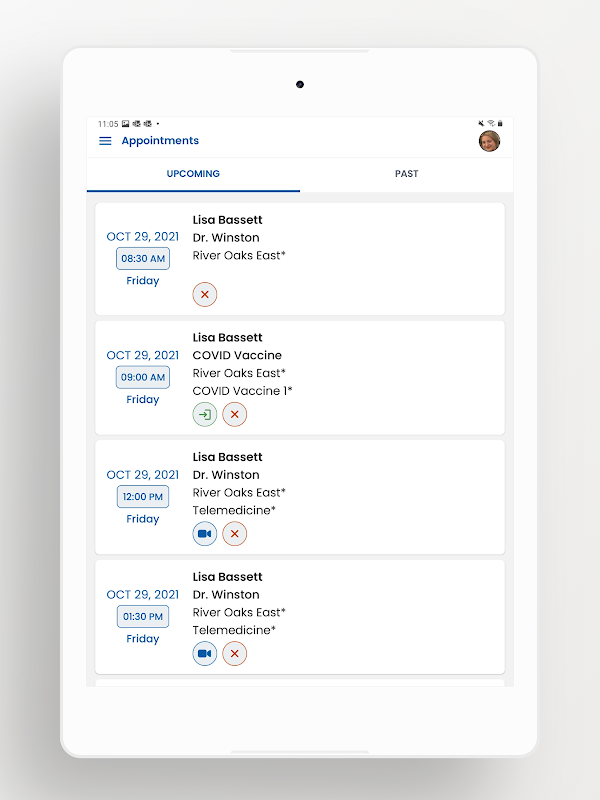Start video call for 01:30 PM appointment
This screenshot has height=800, width=600.
coord(205,654)
